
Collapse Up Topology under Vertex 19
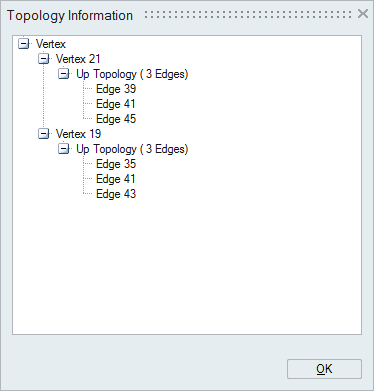pyautogui.click(x=63, y=149)
